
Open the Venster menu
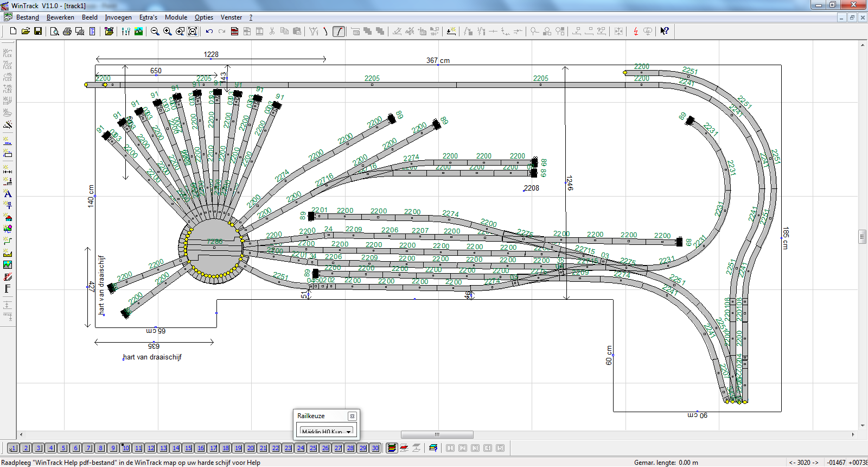[x=231, y=17]
